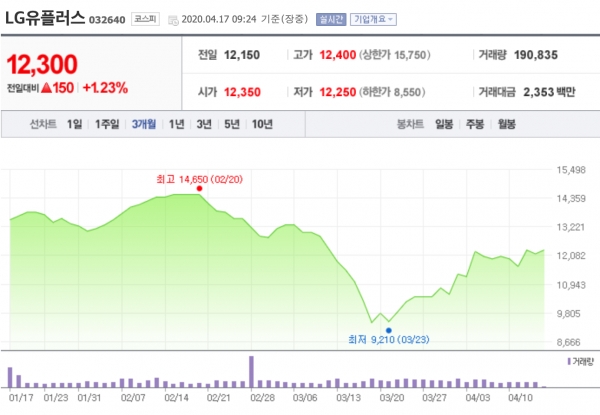
Task: Click the +1.23% change rate
Action: pos(105,88)
